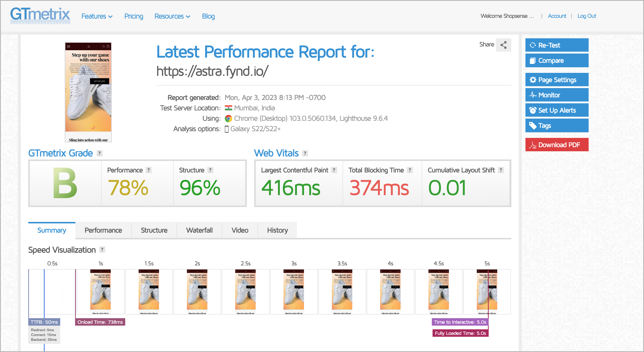Image resolution: width=644 pixels, height=352 pixels.
Task: Click the 5s filmstrip frame
Action: click(x=487, y=292)
